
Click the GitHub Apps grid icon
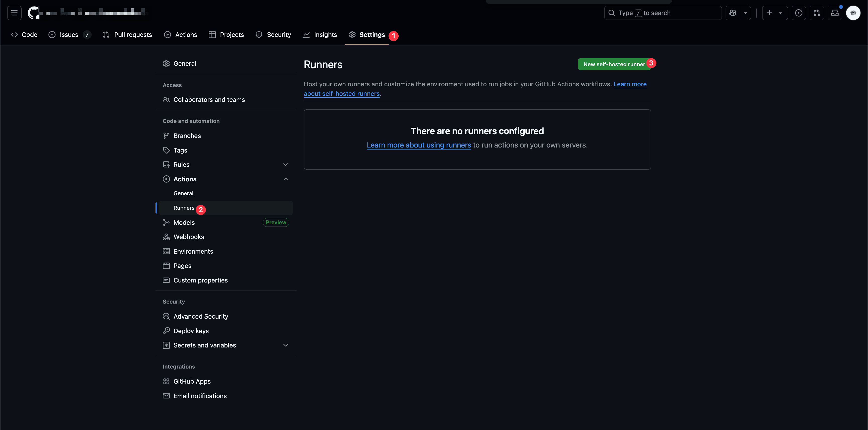166,381
